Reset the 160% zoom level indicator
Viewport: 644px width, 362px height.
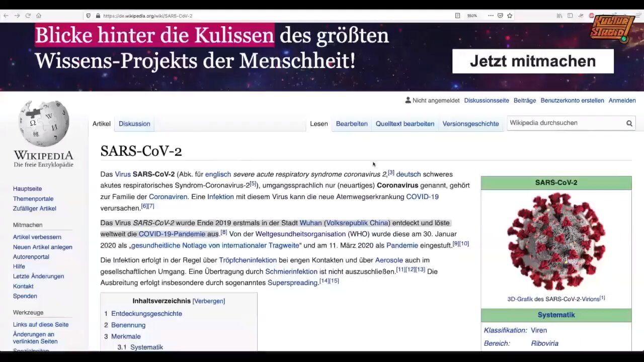[472, 16]
